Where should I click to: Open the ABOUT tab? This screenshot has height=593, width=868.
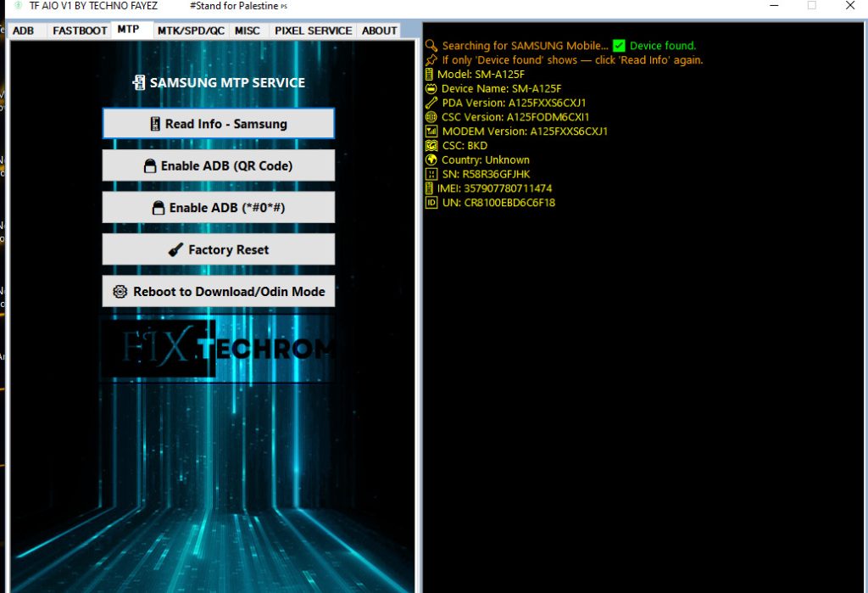379,31
